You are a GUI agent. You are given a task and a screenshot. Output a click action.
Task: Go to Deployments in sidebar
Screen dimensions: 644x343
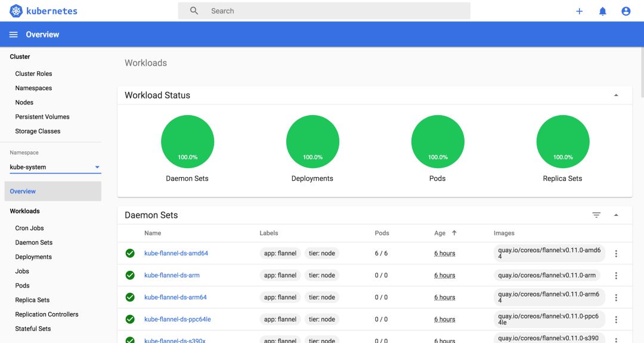[x=33, y=257]
